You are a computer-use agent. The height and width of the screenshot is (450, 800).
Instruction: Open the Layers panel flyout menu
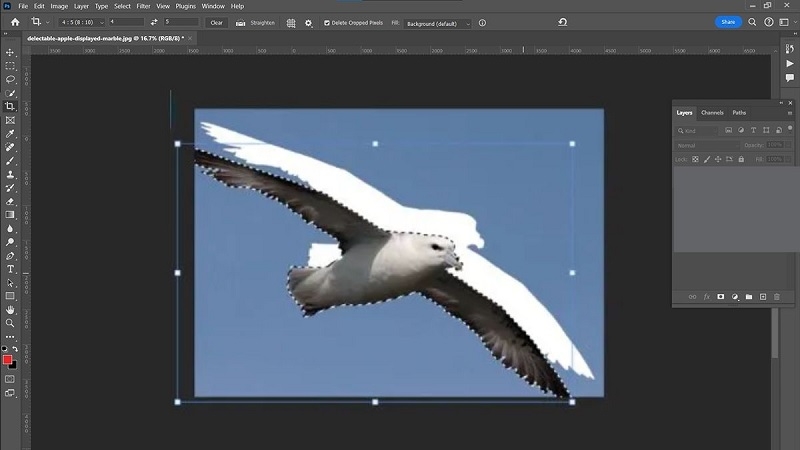790,113
